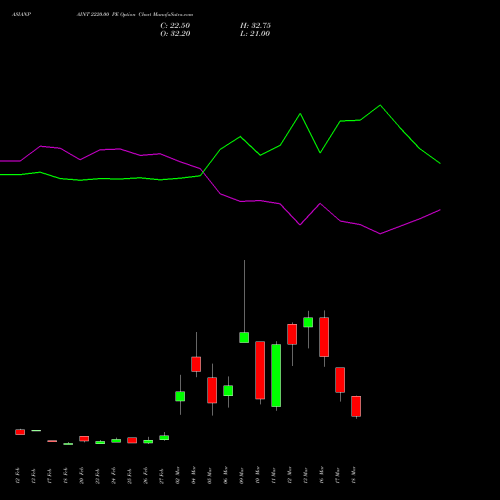The height and width of the screenshot is (500, 500).
Task: Click the red candle for 17 Mar
Action: [340, 380]
